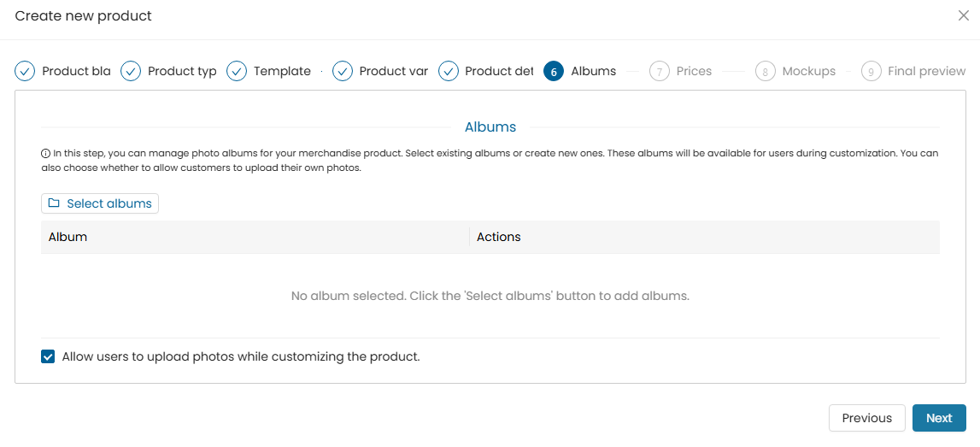Uncheck Allow users to upload photos checkbox
980x447 pixels.
(48, 357)
